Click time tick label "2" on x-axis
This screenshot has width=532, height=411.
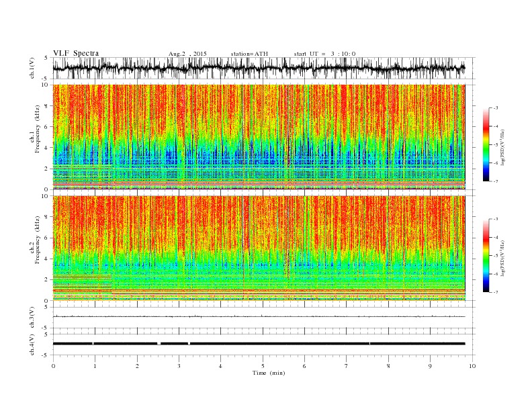point(137,366)
